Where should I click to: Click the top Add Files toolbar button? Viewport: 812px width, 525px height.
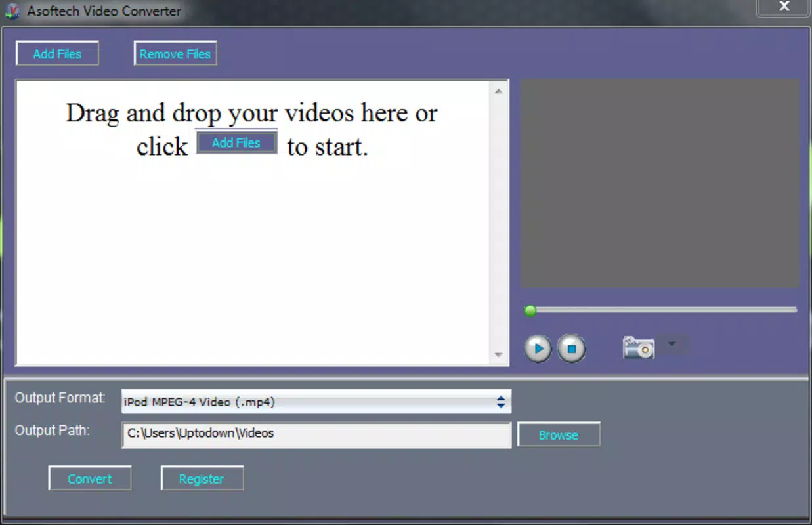(x=57, y=54)
